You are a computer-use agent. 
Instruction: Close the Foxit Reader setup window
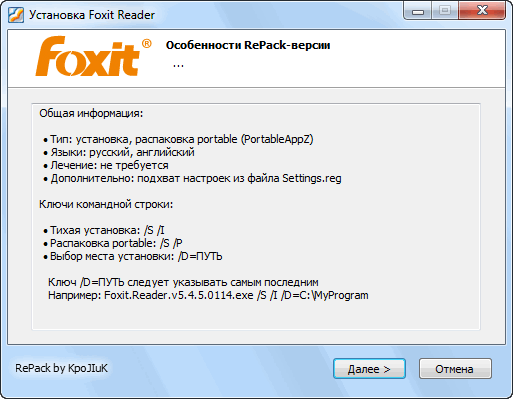click(482, 11)
